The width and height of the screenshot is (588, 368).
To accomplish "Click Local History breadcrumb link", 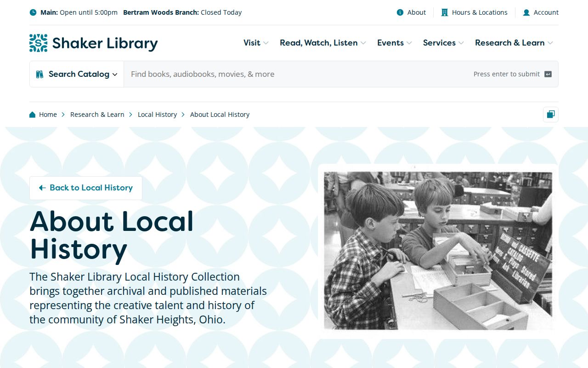I will pyautogui.click(x=157, y=115).
